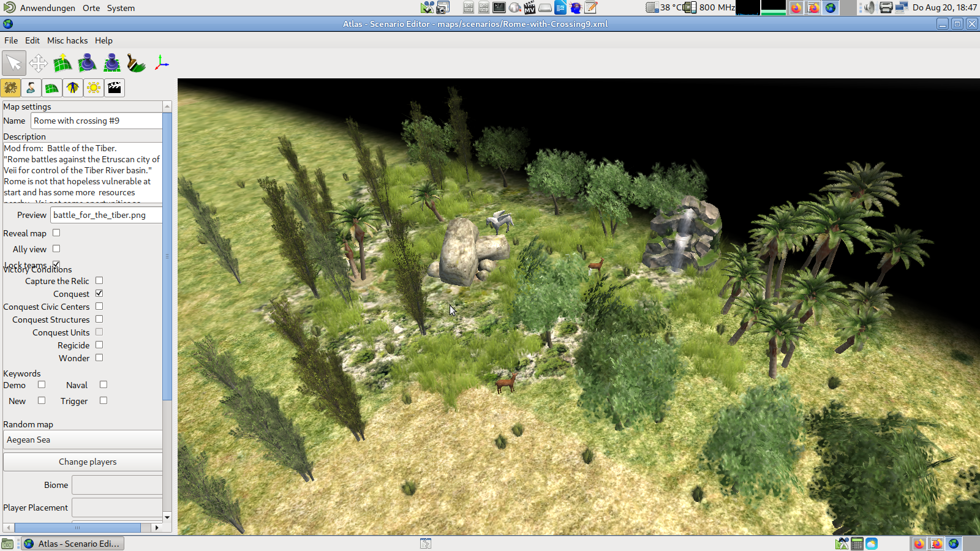Uncheck the Lock teams checkbox
The width and height of the screenshot is (980, 551).
(56, 264)
